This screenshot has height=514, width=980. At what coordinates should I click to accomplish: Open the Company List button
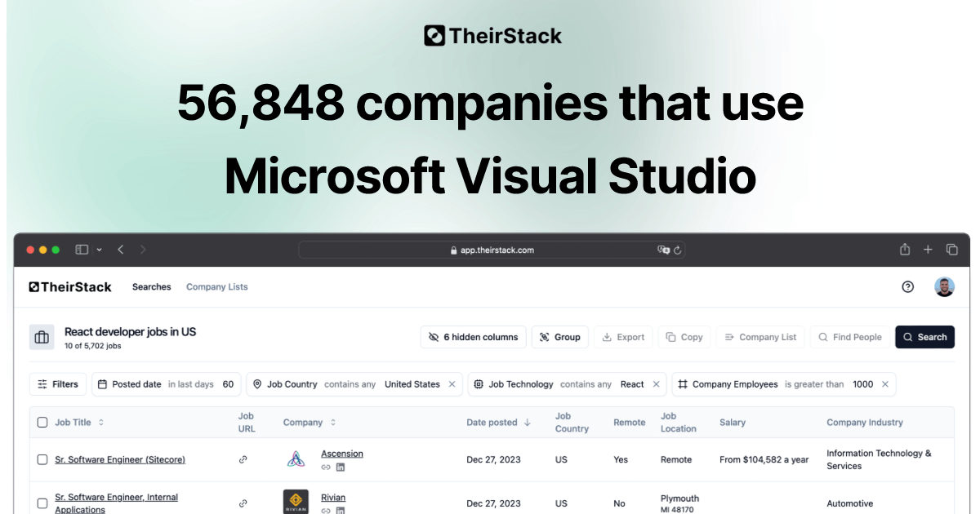(760, 337)
